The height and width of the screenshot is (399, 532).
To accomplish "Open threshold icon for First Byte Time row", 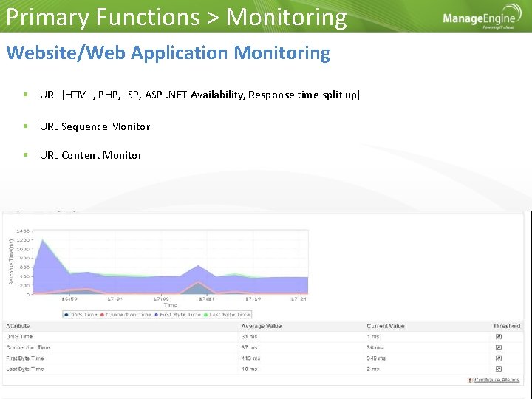I will point(499,358).
